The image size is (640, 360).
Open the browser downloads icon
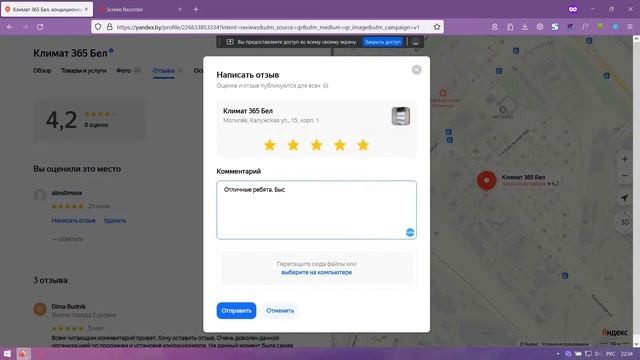pos(525,27)
